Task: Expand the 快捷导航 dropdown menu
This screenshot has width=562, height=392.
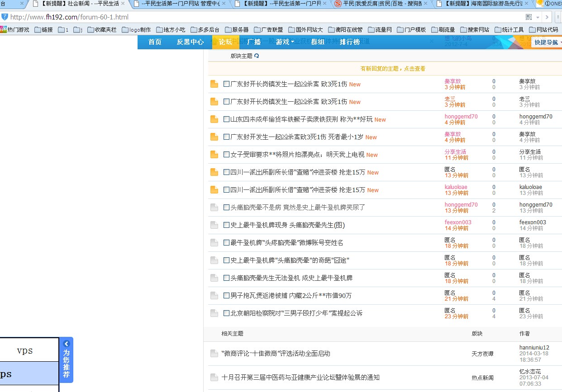Action: (547, 42)
